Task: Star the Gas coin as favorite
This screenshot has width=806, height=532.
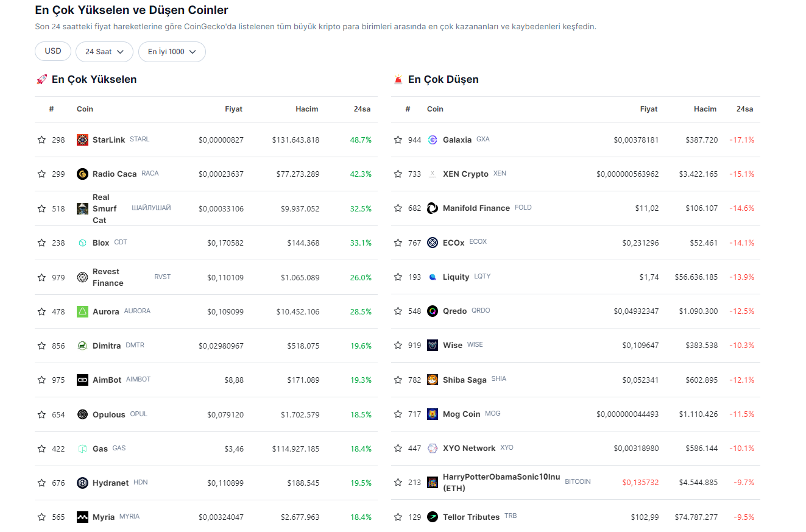Action: pos(41,449)
